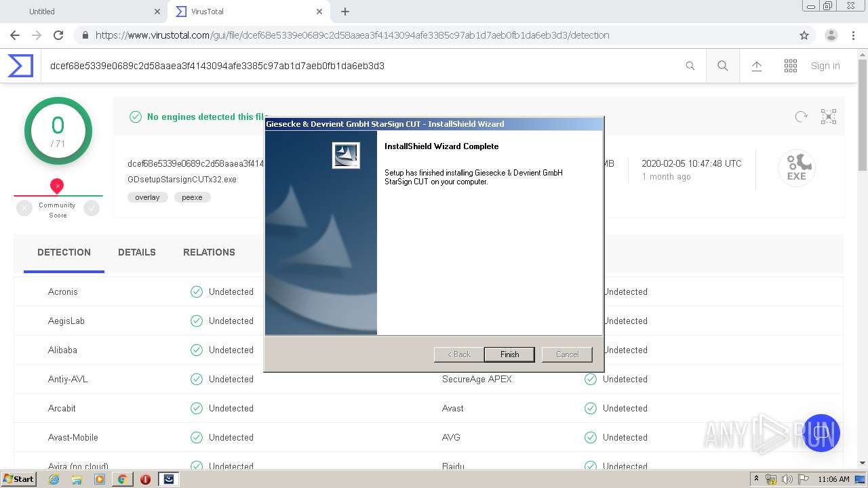Click the GDsetupStarsignCUTx32.exe filename
The height and width of the screenshot is (488, 868).
182,180
